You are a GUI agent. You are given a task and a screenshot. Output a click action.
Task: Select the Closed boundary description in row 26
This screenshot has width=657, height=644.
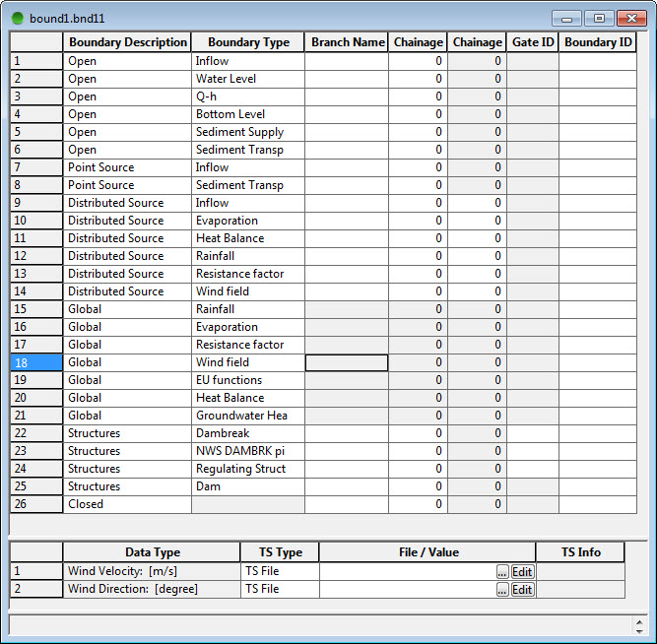pyautogui.click(x=127, y=504)
